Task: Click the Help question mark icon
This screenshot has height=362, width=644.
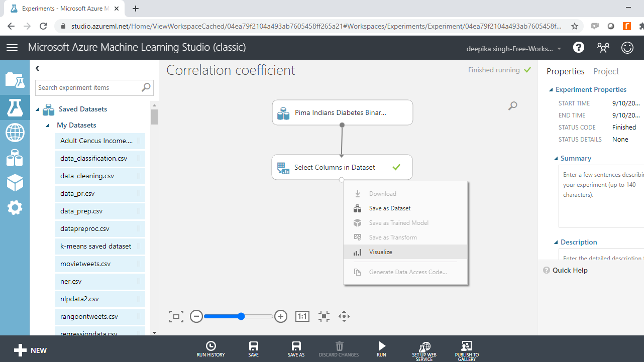Action: point(579,48)
